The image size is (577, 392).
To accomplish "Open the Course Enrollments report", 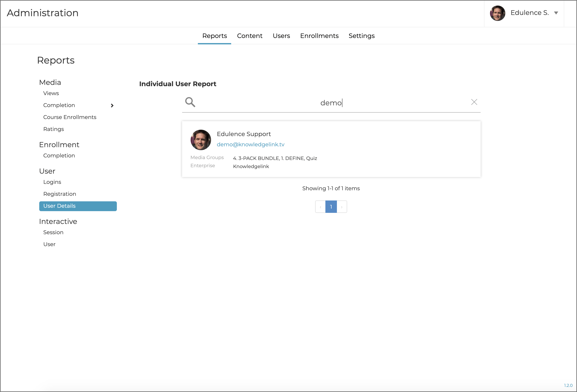I will pos(70,117).
